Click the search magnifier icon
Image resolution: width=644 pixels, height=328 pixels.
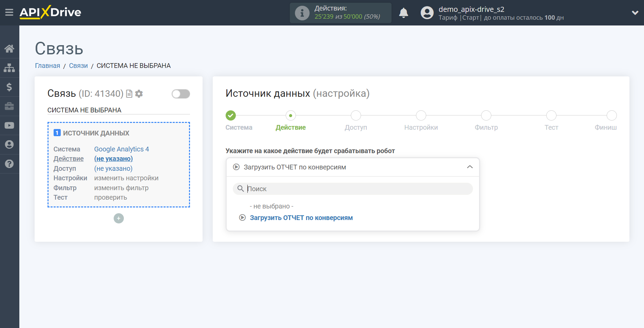click(241, 188)
